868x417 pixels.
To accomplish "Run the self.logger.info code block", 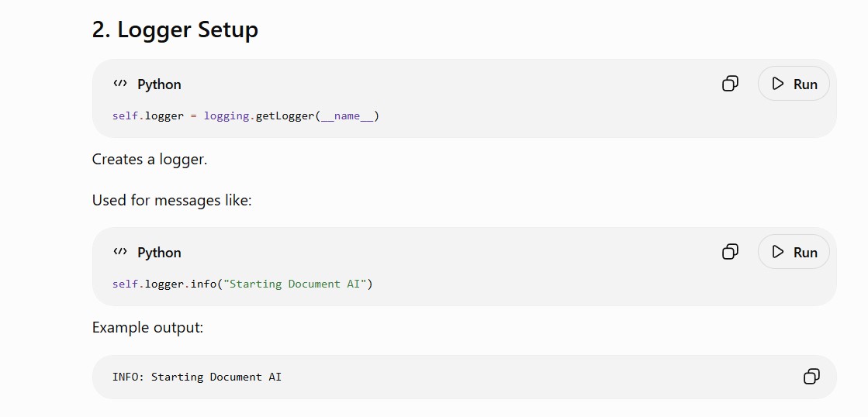I will tap(794, 252).
